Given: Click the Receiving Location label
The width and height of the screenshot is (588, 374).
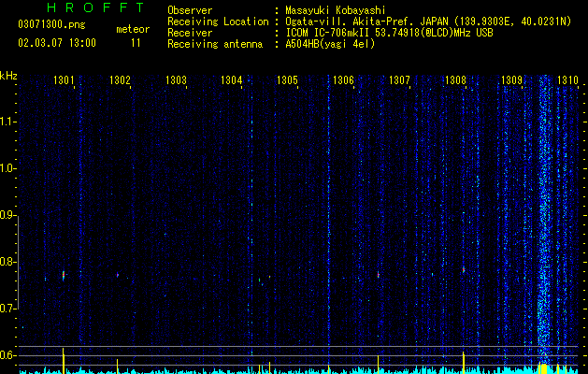Looking at the screenshot, I should [218, 22].
